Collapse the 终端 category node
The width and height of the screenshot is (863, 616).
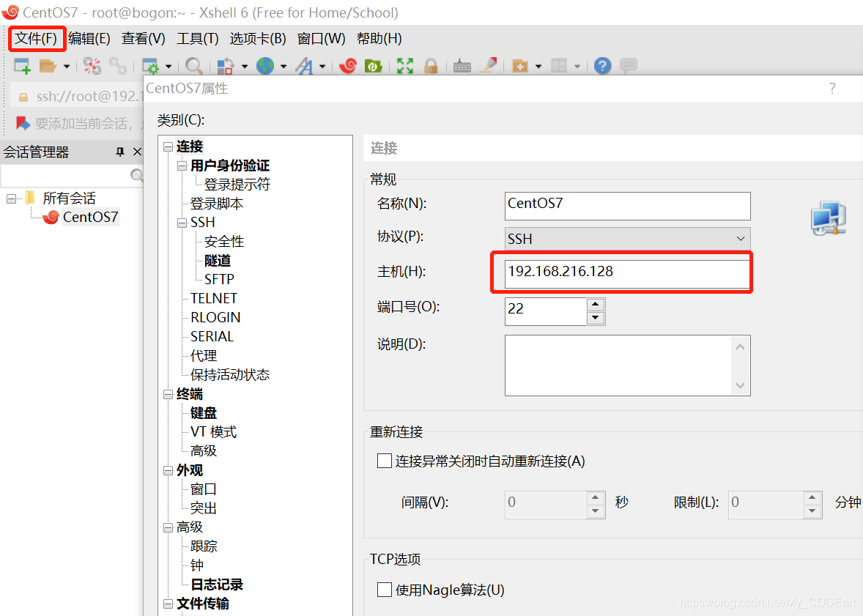coord(168,395)
